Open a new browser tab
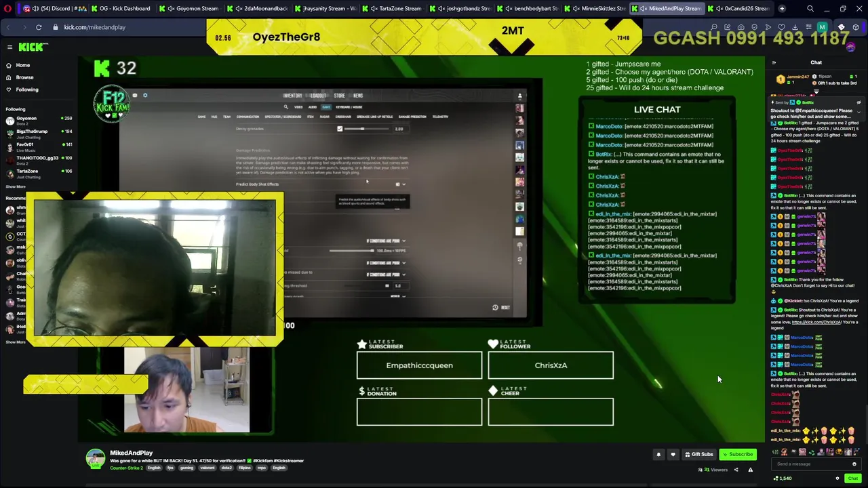Screen dimensions: 868x488 (782, 9)
